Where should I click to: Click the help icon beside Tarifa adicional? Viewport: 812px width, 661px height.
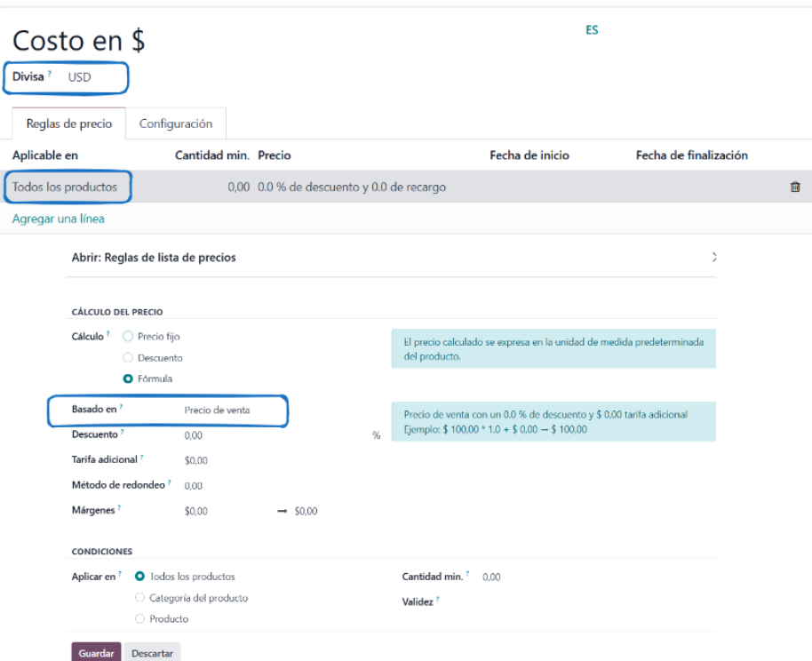pyautogui.click(x=141, y=458)
